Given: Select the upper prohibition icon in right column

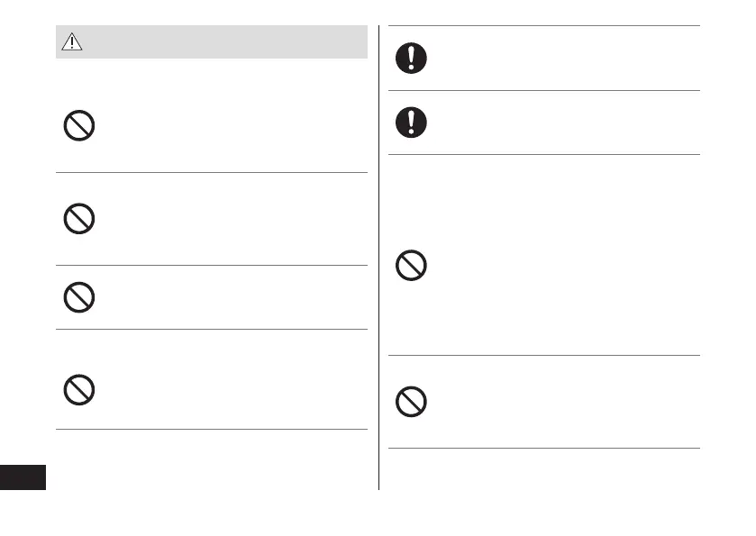Looking at the screenshot, I should click(x=412, y=265).
